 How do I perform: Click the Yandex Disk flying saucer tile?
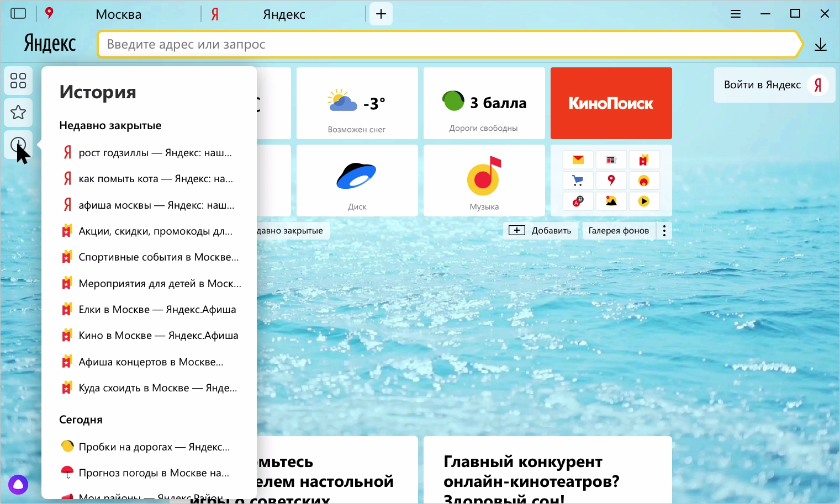(357, 181)
